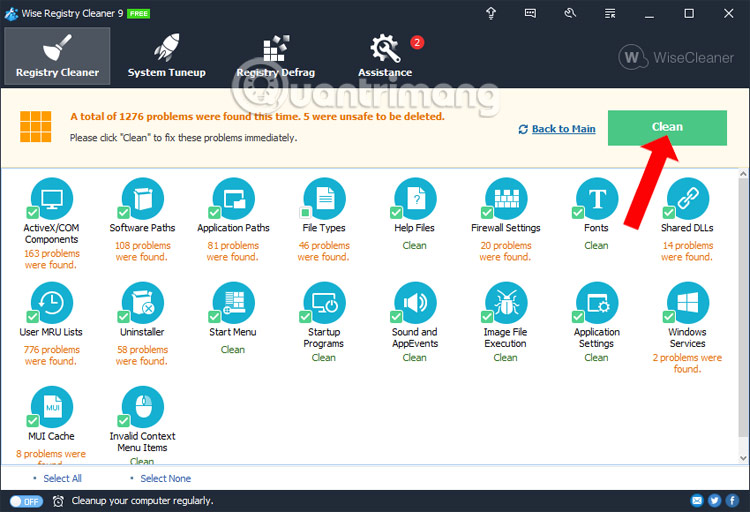Click the Application Settings gear icon

[597, 302]
